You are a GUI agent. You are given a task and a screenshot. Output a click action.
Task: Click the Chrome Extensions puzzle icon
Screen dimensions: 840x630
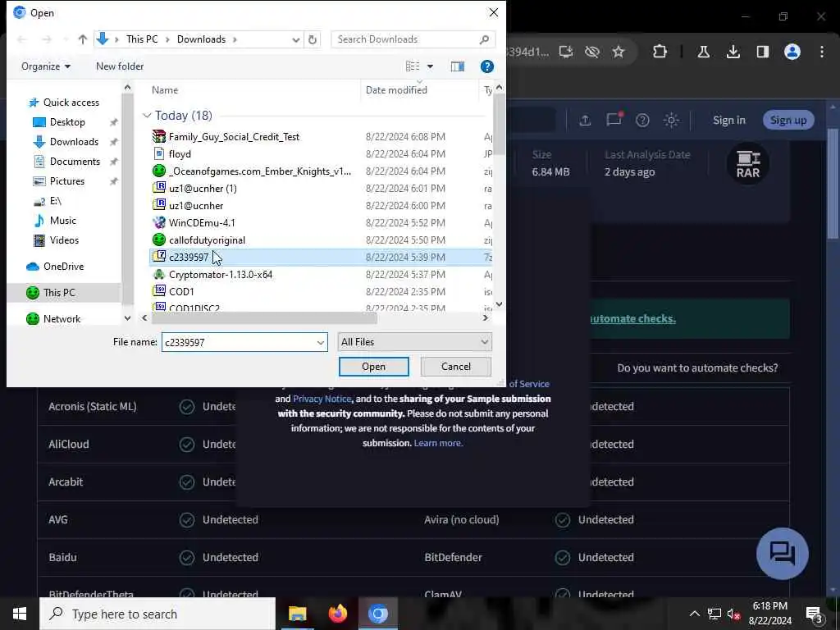660,52
